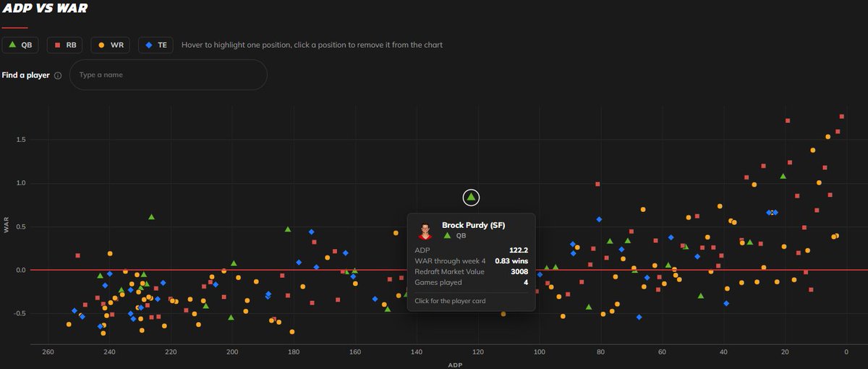Select RB square near ADP 81, WAR 1.0
This screenshot has width=868, height=369.
pos(597,184)
